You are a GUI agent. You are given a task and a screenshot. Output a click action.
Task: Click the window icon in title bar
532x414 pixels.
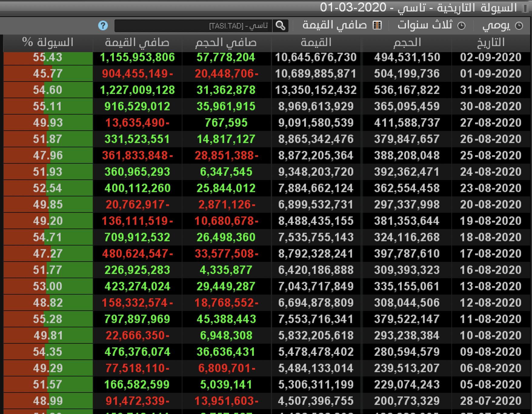click(525, 8)
